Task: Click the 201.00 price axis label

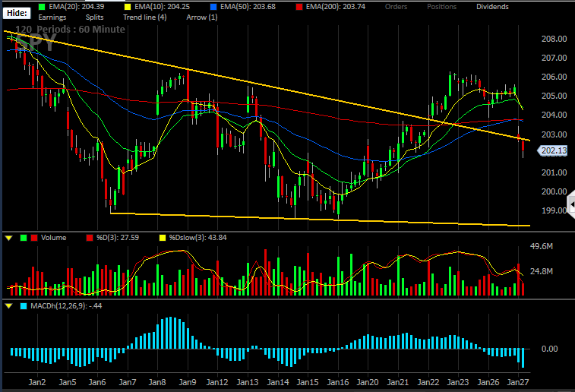Action: click(554, 172)
